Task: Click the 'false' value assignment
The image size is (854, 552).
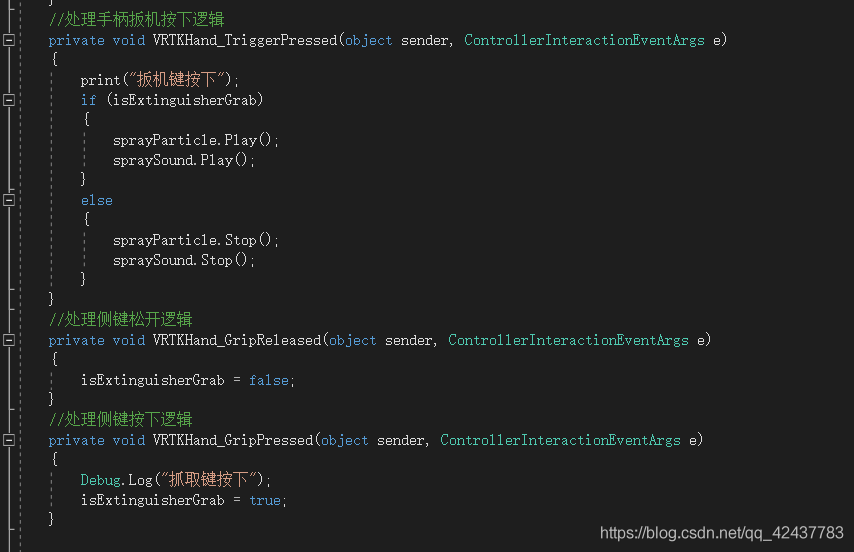Action: 271,380
